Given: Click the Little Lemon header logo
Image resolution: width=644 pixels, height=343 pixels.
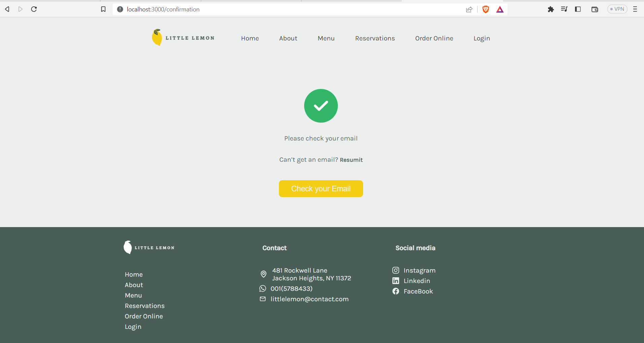Looking at the screenshot, I should click(x=183, y=38).
